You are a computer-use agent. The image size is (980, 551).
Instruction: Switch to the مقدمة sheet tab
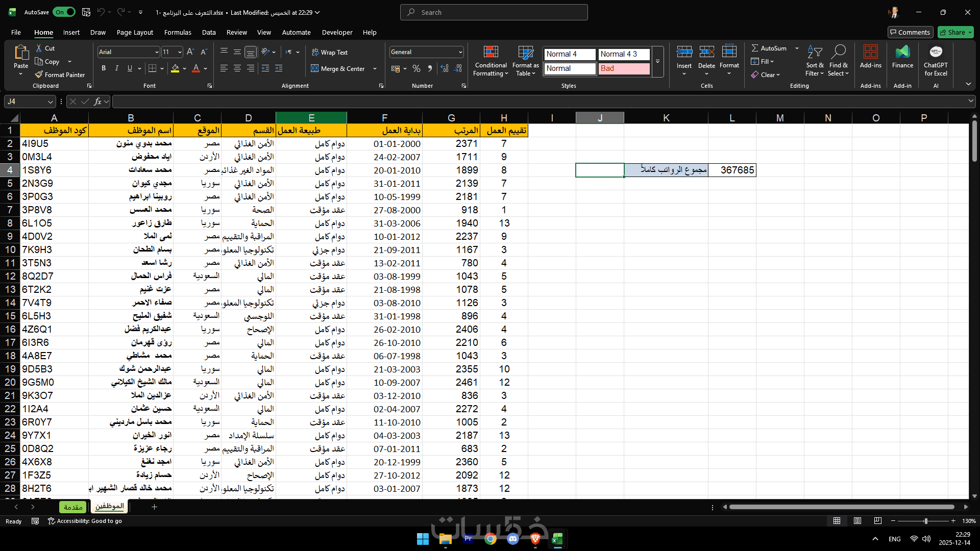coord(73,507)
